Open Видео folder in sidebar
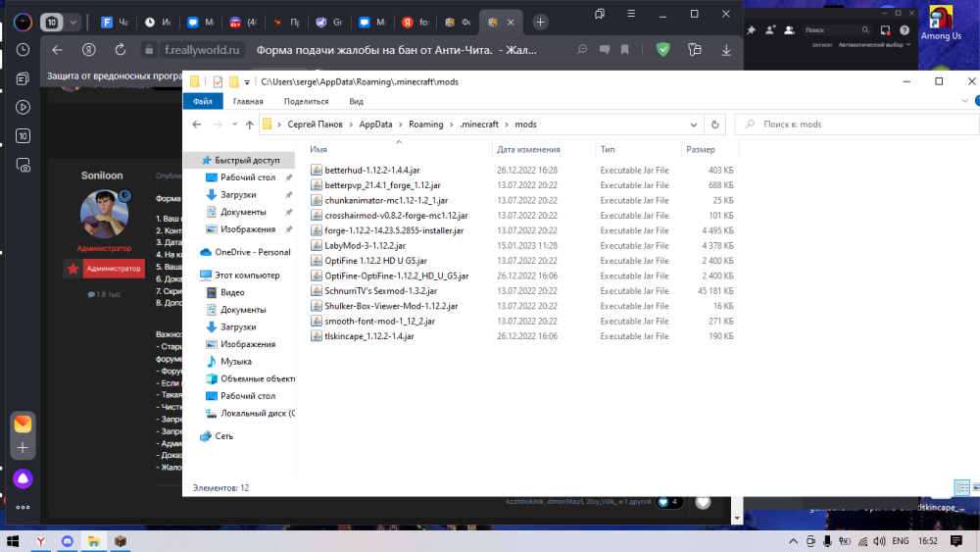This screenshot has width=980, height=552. click(x=232, y=292)
